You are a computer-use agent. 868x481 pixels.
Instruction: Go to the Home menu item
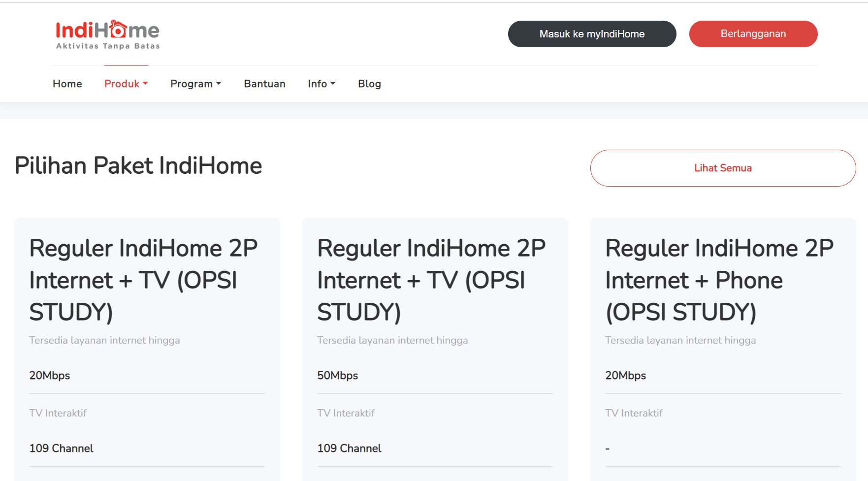[67, 84]
